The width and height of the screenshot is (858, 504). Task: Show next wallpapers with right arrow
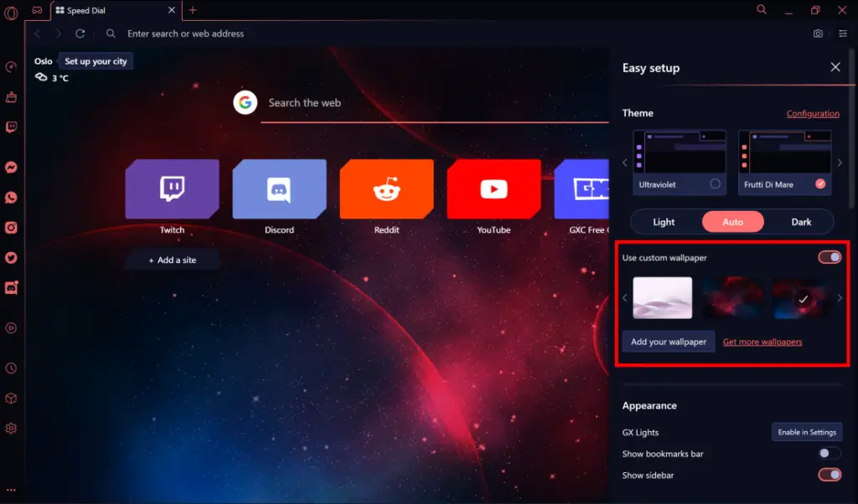click(x=840, y=298)
